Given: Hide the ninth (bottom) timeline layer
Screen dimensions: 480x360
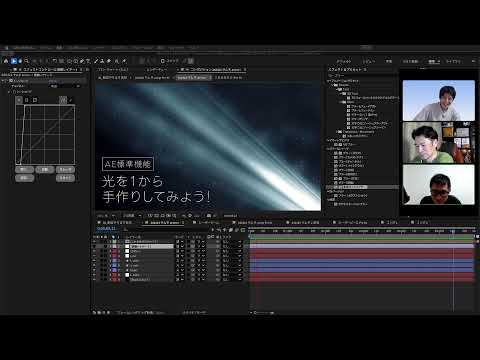Looking at the screenshot, I should pyautogui.click(x=94, y=279).
